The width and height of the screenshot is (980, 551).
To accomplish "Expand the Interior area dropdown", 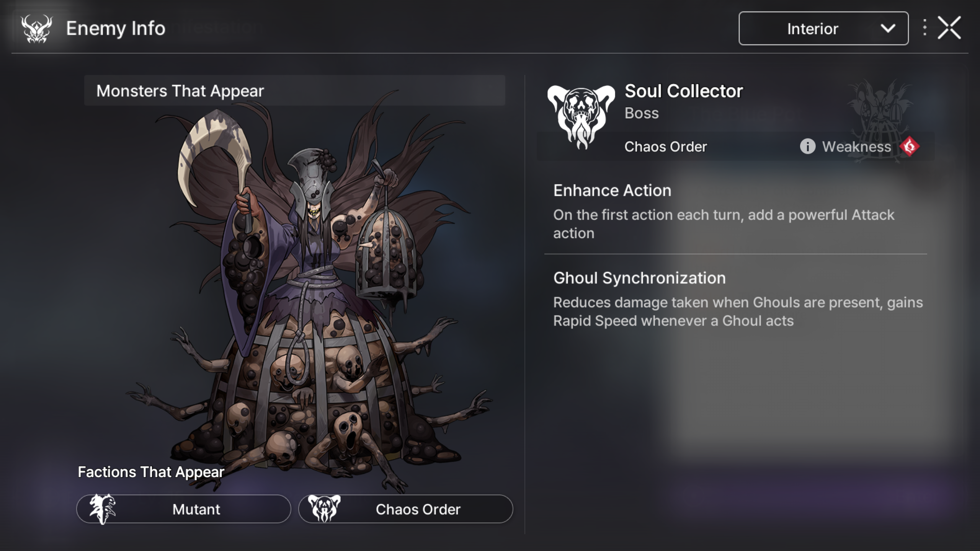I will click(823, 28).
